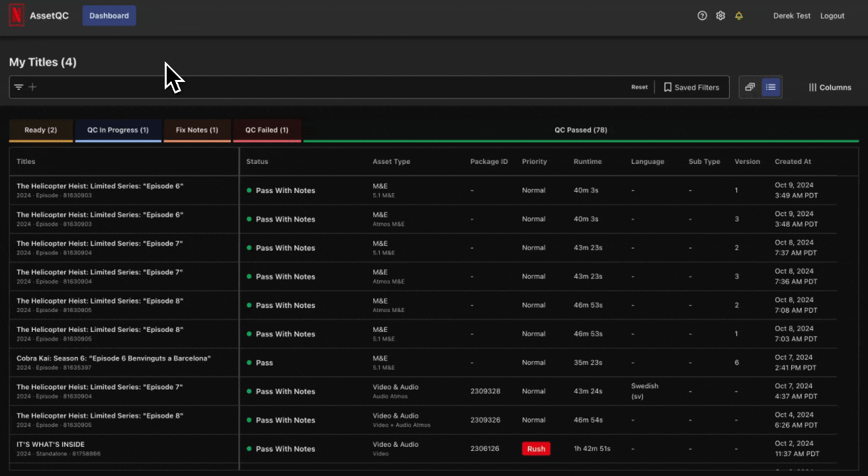868x476 pixels.
Task: Select the QC In Progress (1) tab
Action: tap(118, 130)
